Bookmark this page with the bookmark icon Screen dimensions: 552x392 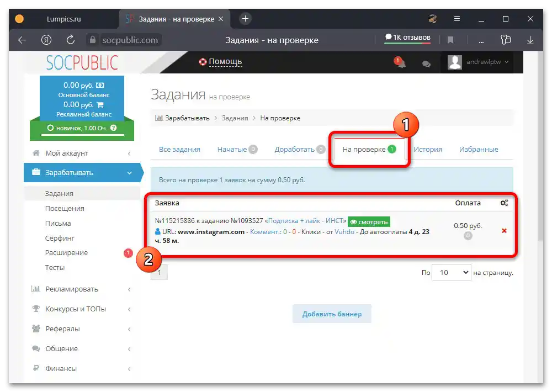450,40
